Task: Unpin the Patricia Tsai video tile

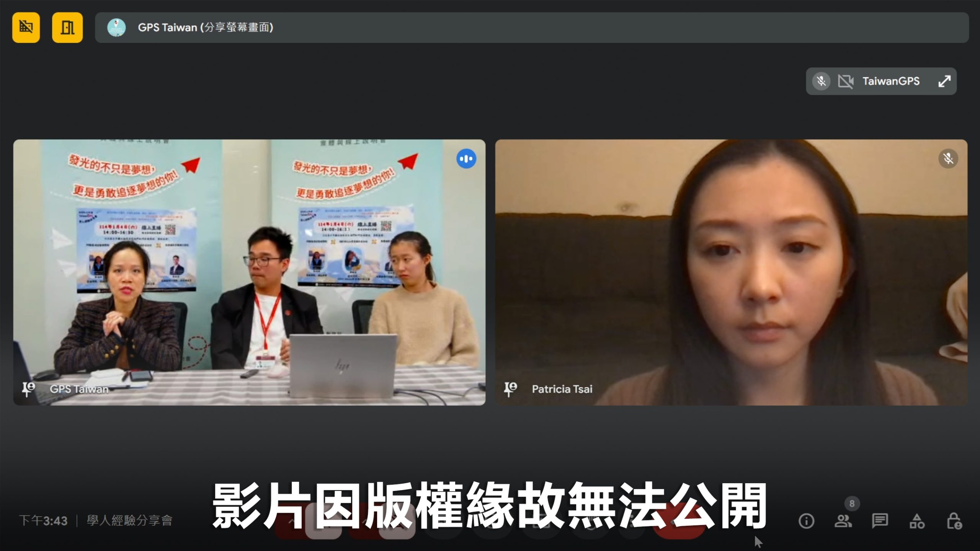Action: (x=510, y=389)
